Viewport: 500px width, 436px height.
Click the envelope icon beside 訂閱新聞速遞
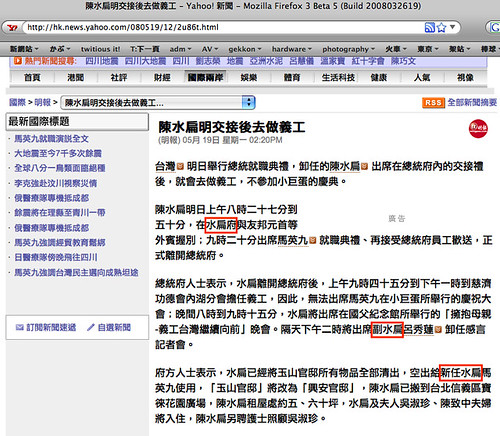[x=20, y=328]
